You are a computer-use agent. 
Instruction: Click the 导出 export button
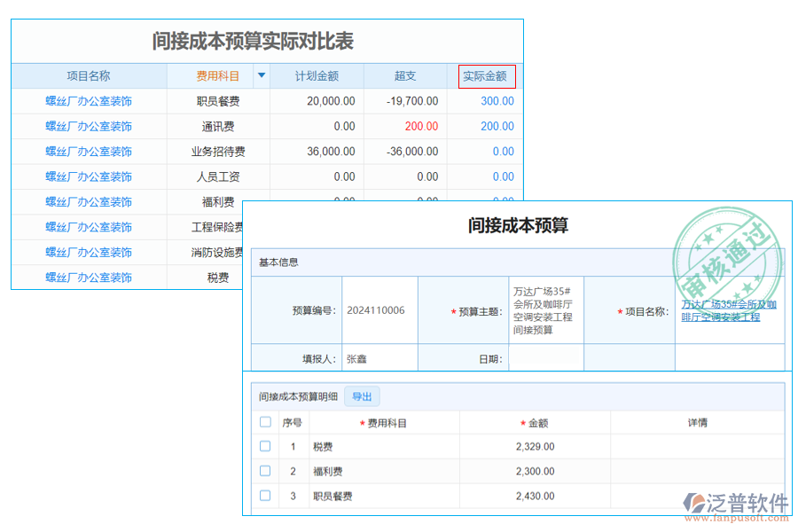(362, 396)
